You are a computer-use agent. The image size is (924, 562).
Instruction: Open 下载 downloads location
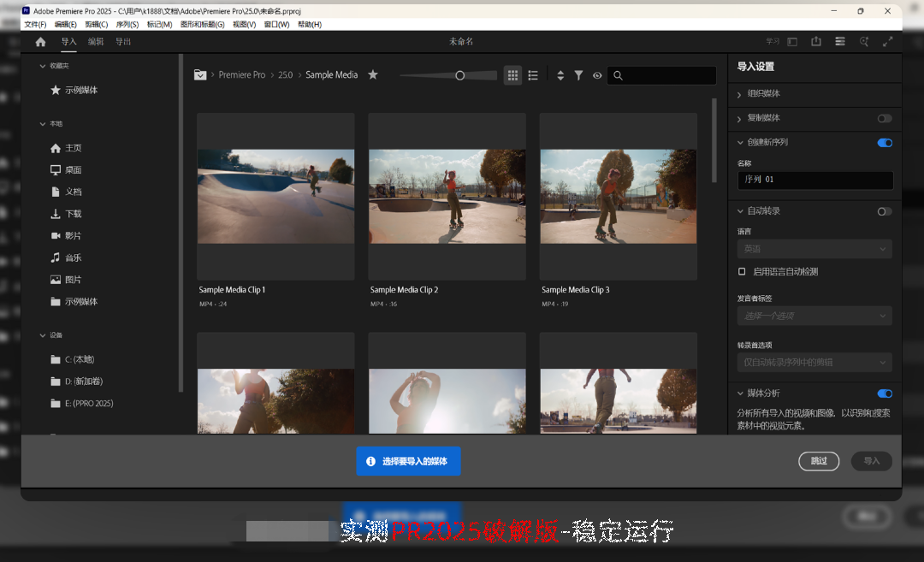tap(66, 213)
